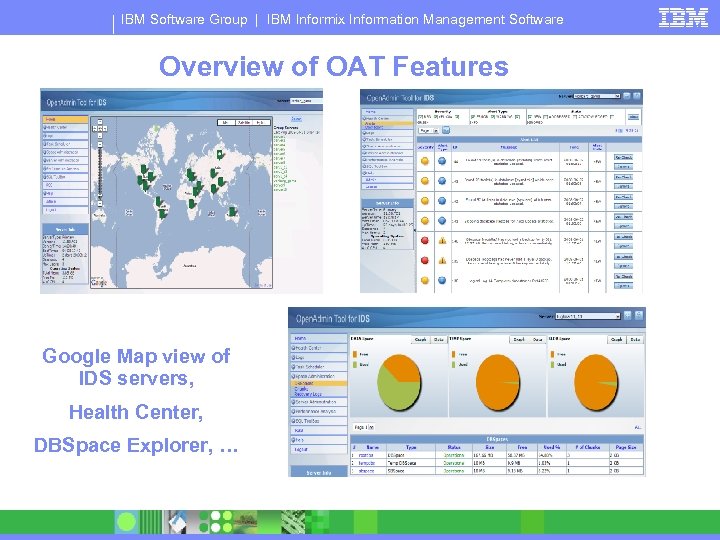Click the map pan-right arrow
The width and height of the screenshot is (720, 540).
coord(105,129)
